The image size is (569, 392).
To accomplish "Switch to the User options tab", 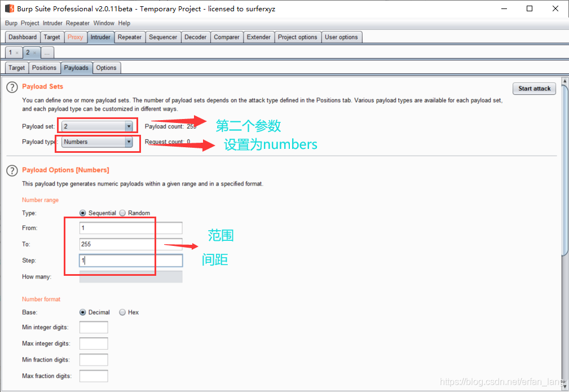I will click(341, 37).
